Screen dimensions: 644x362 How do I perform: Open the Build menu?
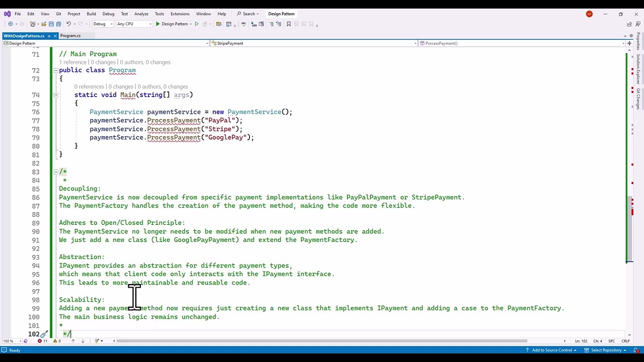pos(91,14)
